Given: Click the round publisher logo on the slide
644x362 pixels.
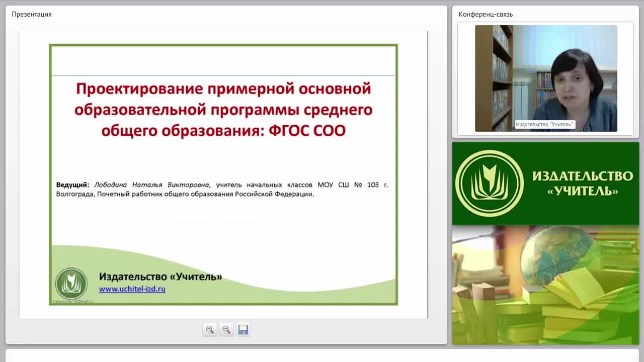Looking at the screenshot, I should (x=71, y=284).
